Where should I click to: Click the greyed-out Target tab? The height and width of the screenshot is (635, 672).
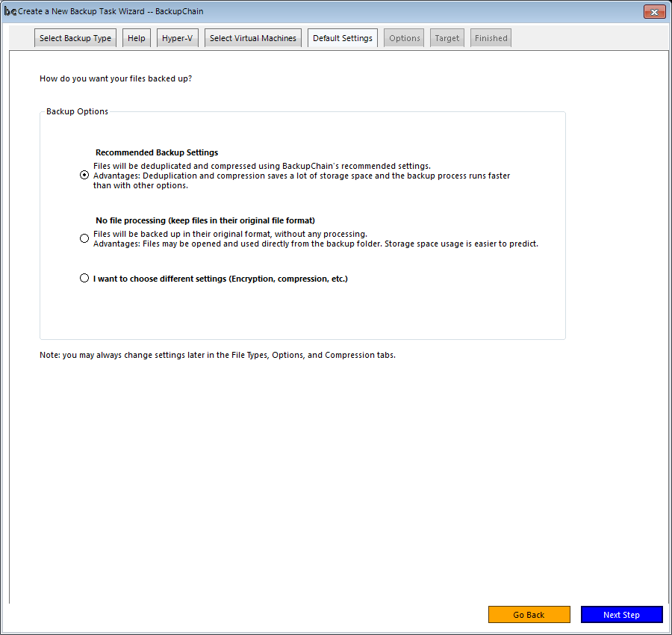[447, 38]
